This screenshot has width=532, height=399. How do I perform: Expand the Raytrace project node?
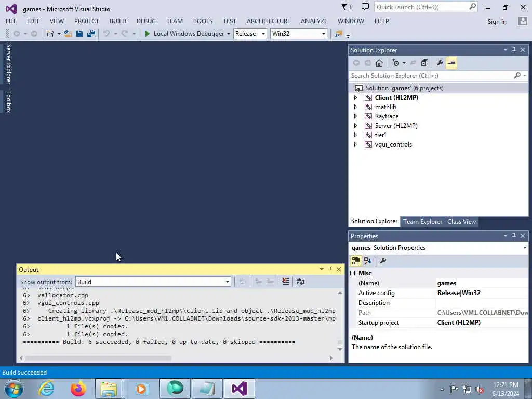tap(355, 116)
